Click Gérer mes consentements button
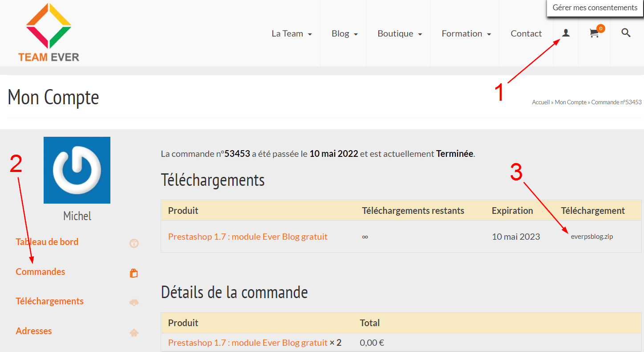The width and height of the screenshot is (644, 352). click(x=595, y=8)
